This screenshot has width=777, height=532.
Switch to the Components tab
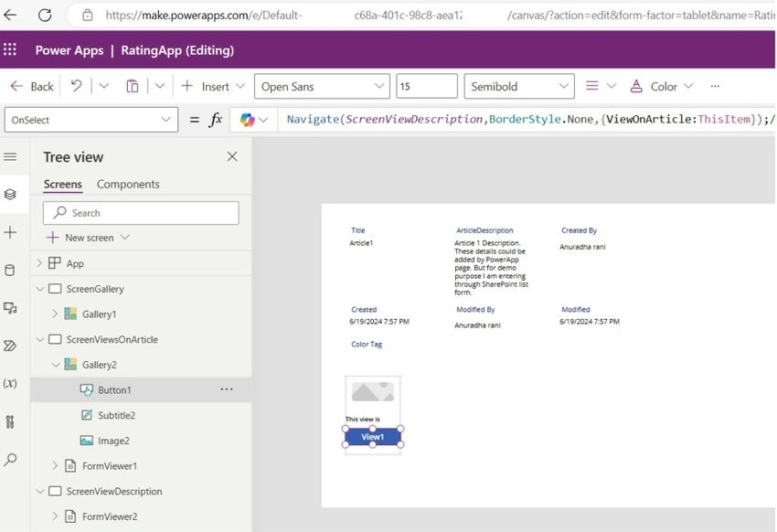[x=128, y=185]
